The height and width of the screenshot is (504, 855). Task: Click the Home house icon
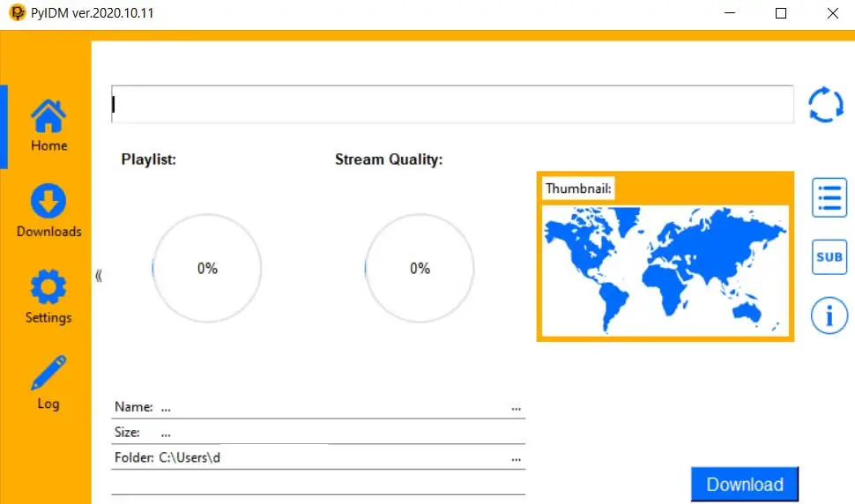48,116
